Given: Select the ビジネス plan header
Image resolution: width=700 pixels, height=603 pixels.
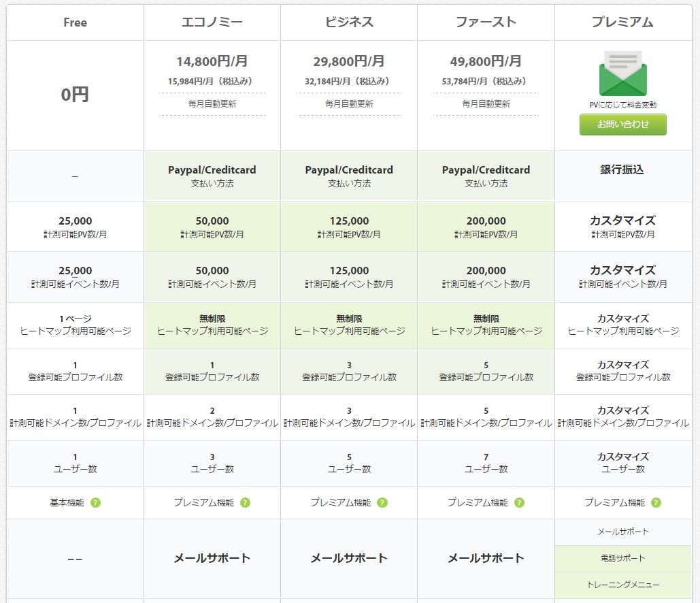Looking at the screenshot, I should coord(349,22).
